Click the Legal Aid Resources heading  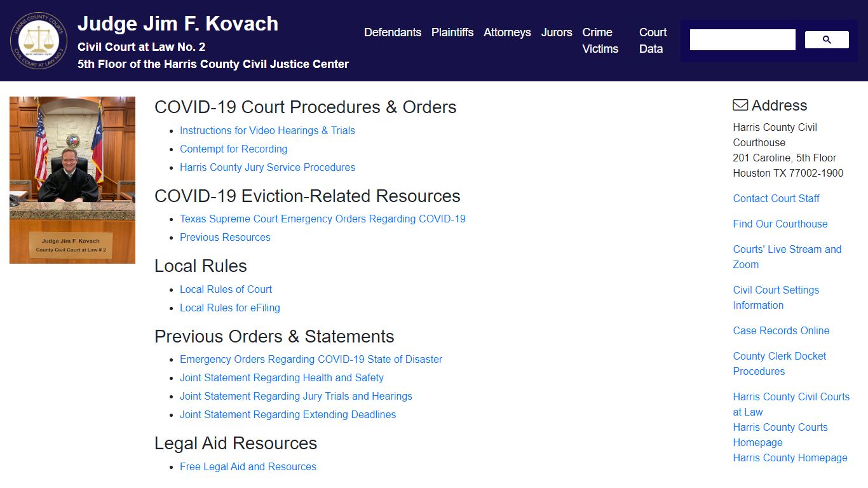tap(236, 443)
